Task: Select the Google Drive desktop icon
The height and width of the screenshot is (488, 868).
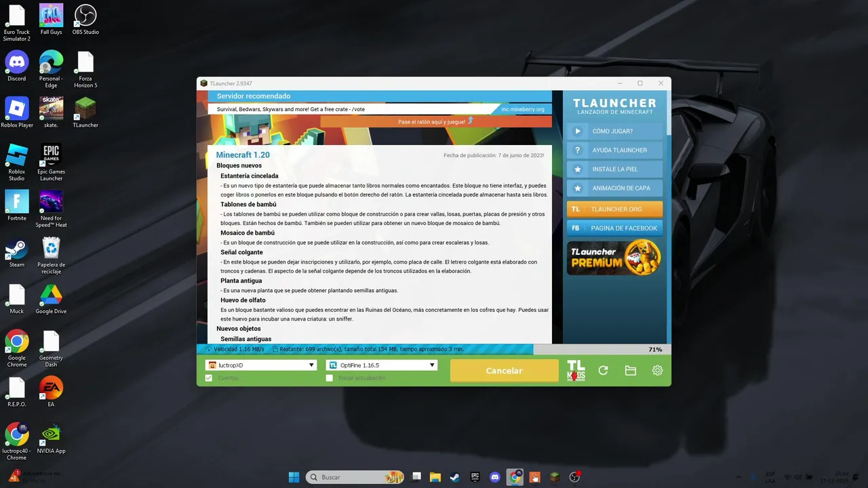Action: pos(51,299)
